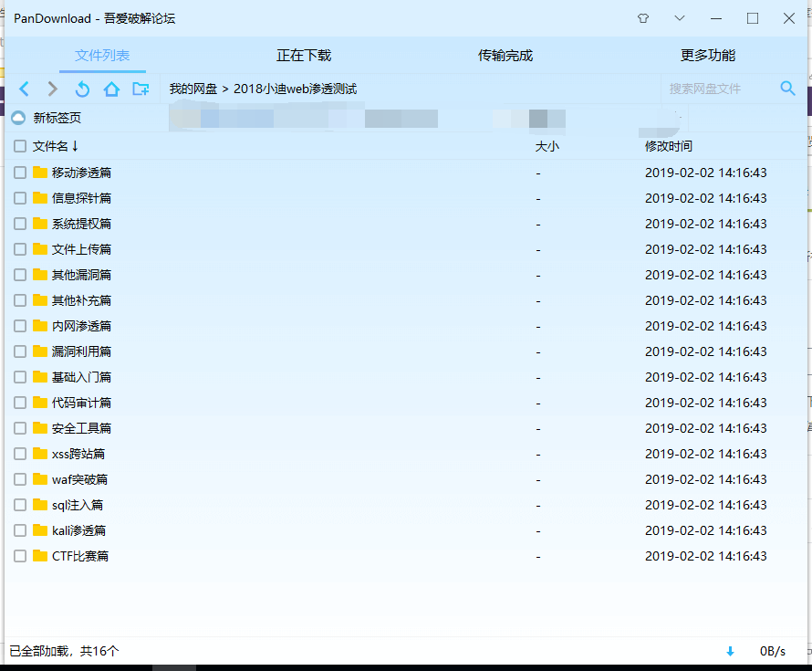The height and width of the screenshot is (671, 812).
Task: Toggle the select-all checkbox beside 文件名
Action: pyautogui.click(x=20, y=146)
